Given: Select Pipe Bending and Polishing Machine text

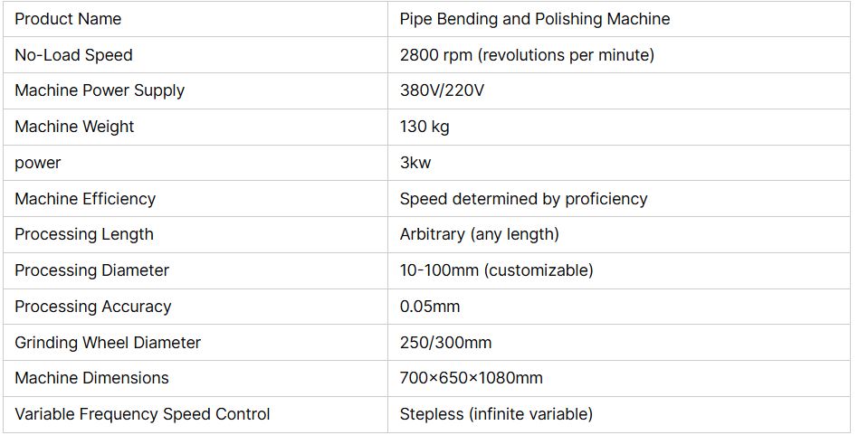Looking at the screenshot, I should click(x=534, y=19).
